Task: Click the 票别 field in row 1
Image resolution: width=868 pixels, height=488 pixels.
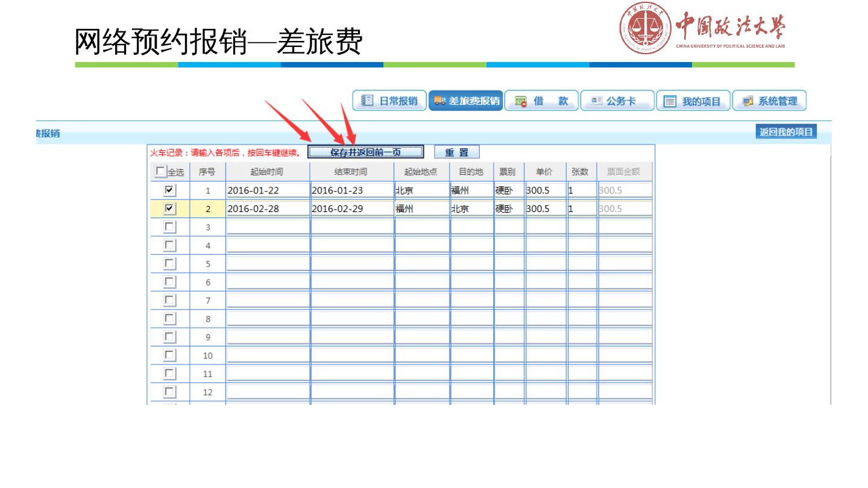Action: (509, 190)
